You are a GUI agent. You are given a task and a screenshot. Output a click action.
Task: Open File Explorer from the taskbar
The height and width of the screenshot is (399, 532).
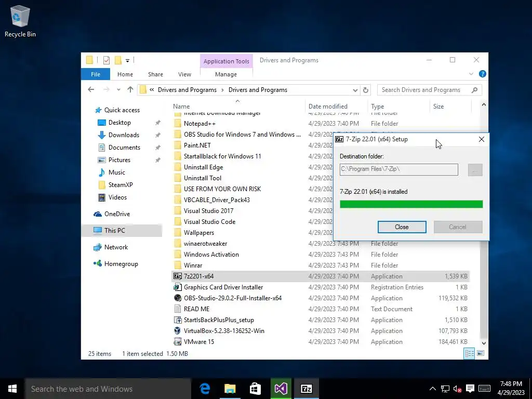(x=230, y=389)
